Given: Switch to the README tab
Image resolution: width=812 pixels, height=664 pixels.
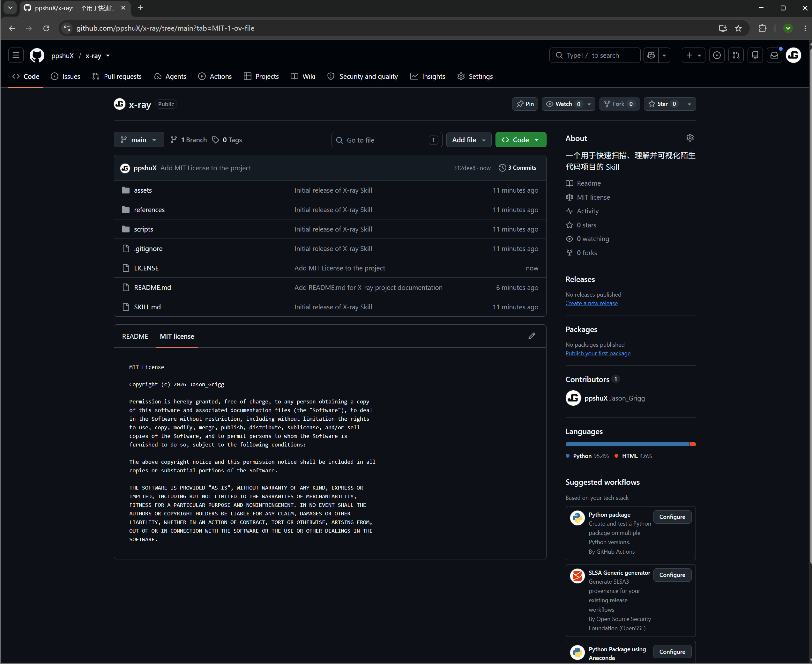Looking at the screenshot, I should point(135,336).
